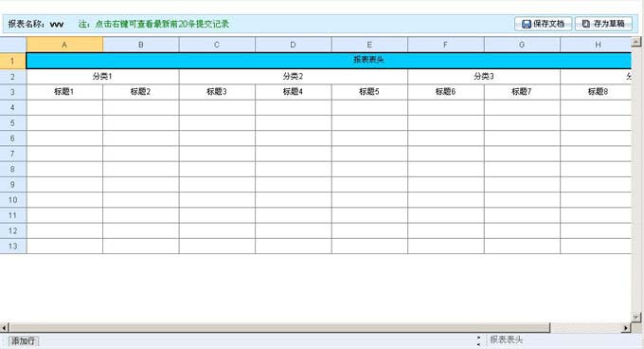The image size is (644, 349).
Task: Click the horizontal scrollbar right arrow
Action: pos(626,327)
